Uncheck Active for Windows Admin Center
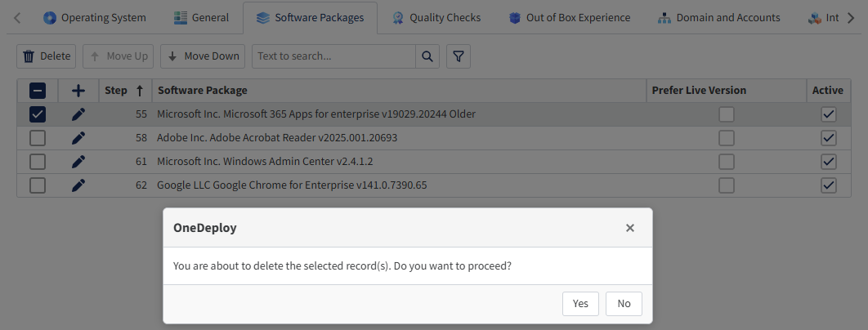Viewport: 868px width, 330px height. tap(828, 162)
